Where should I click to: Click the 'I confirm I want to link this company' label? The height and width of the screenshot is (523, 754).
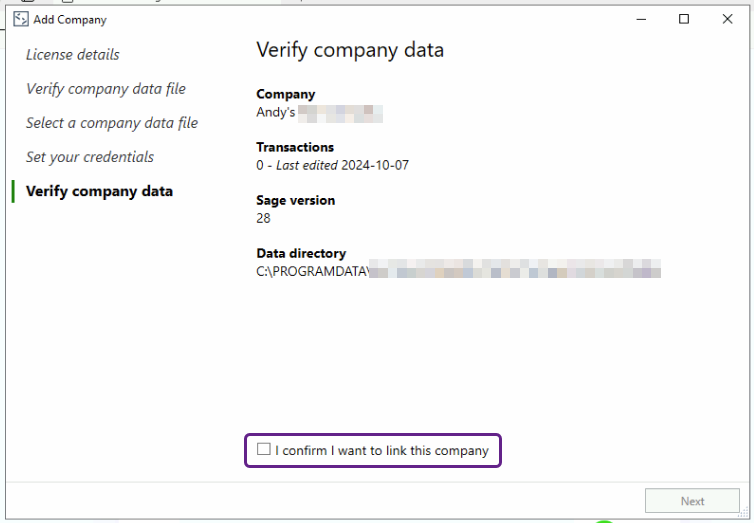[382, 451]
